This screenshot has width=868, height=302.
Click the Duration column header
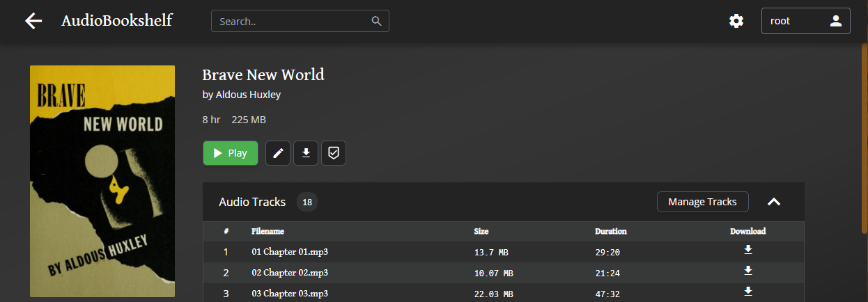tap(610, 231)
